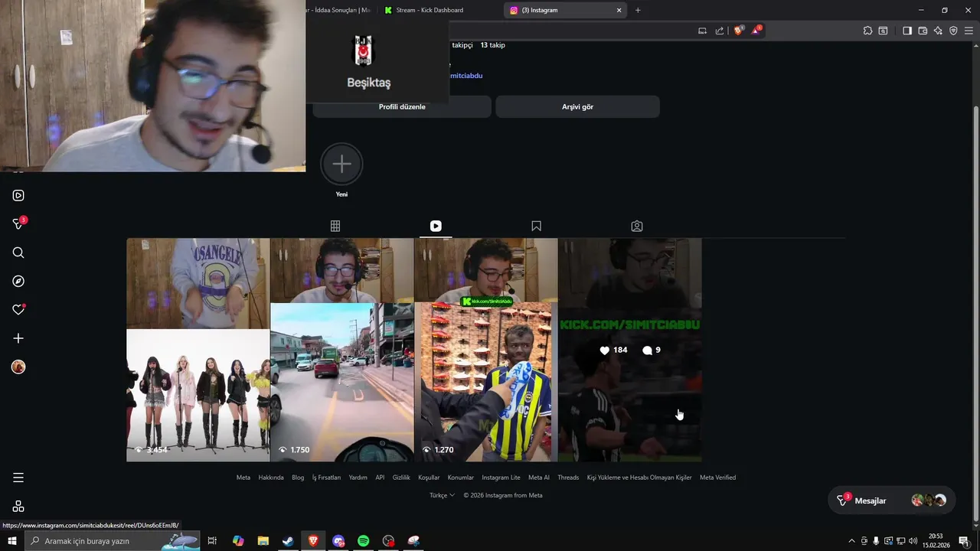Open Brave VPN shield icon in toolbar
This screenshot has width=980, height=551.
click(x=953, y=31)
